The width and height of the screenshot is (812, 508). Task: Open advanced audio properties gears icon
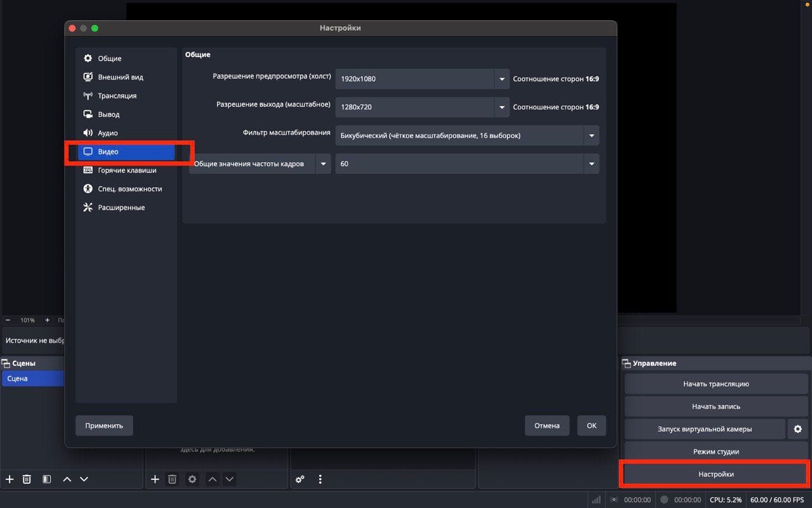pyautogui.click(x=300, y=479)
